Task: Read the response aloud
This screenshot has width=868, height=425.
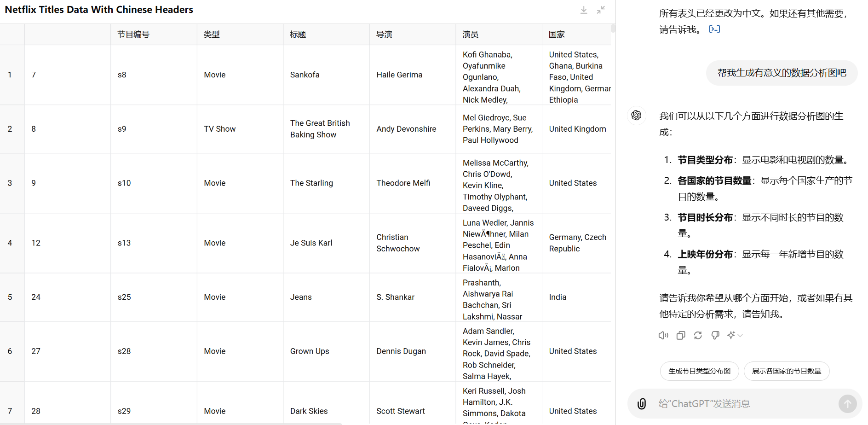Action: tap(663, 335)
